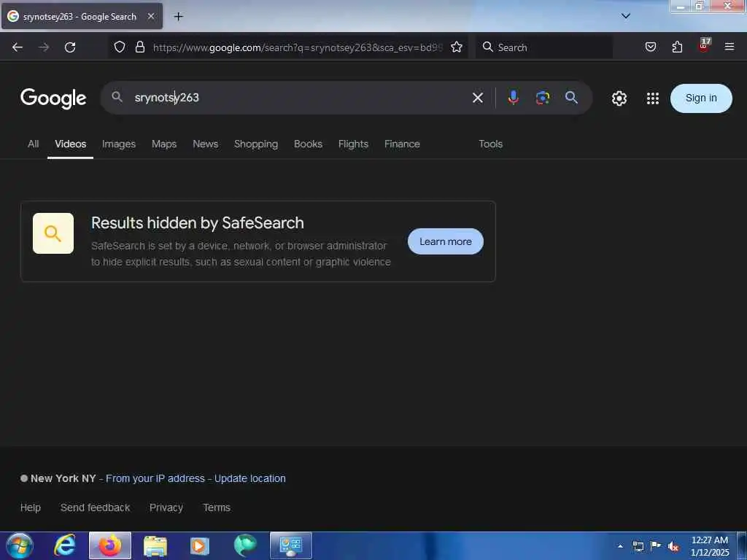Switch to the Images tab
747x560 pixels.
[x=119, y=144]
